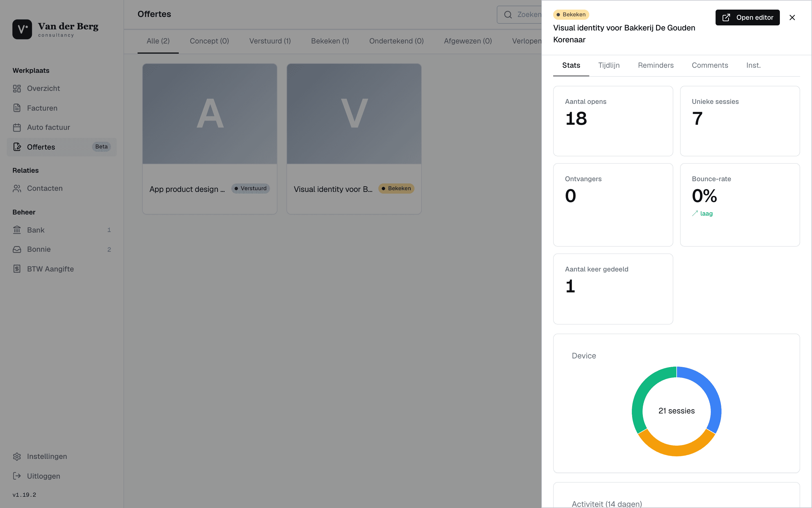Image resolution: width=812 pixels, height=508 pixels.
Task: Click the Verstuurd status badge
Action: (x=250, y=189)
